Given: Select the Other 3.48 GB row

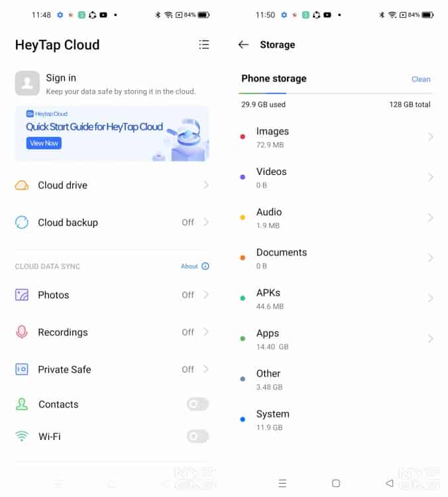Looking at the screenshot, I should 336,380.
